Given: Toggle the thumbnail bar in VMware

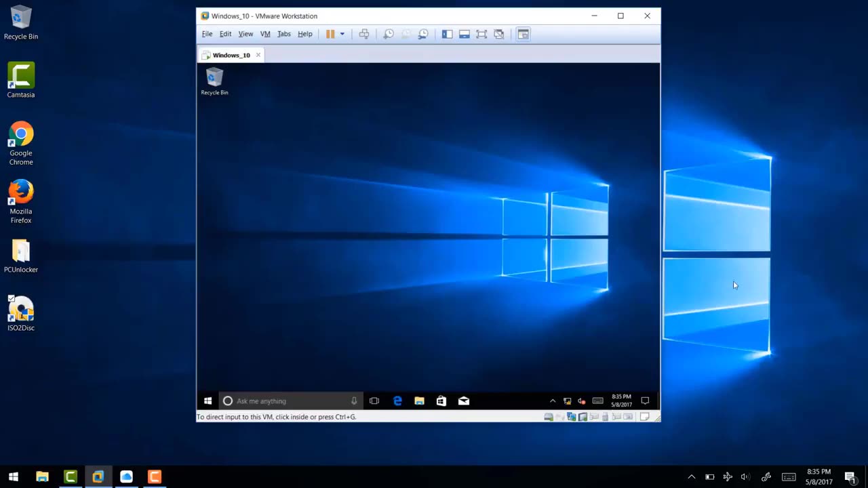Looking at the screenshot, I should (x=465, y=34).
